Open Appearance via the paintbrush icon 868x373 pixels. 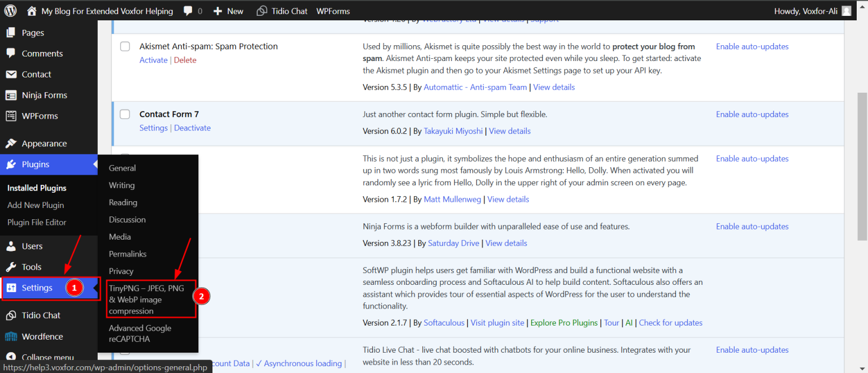coord(10,143)
